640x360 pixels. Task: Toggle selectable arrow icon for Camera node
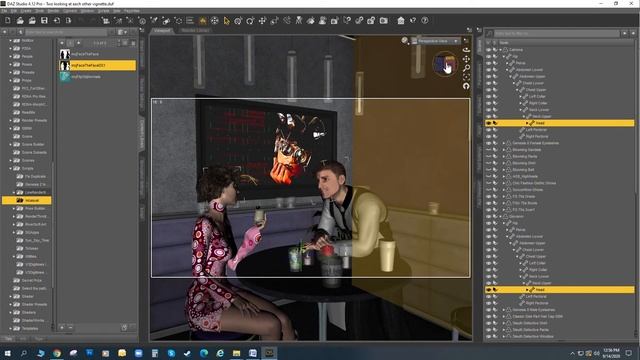(x=495, y=50)
